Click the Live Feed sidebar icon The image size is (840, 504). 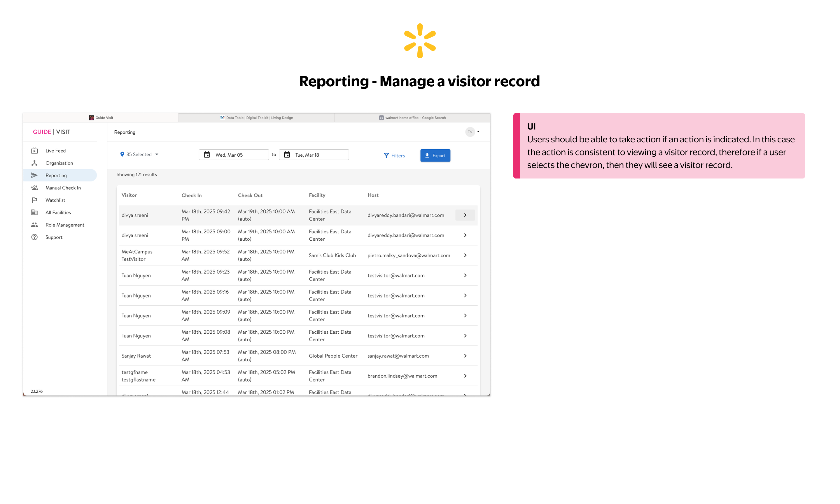pyautogui.click(x=34, y=151)
